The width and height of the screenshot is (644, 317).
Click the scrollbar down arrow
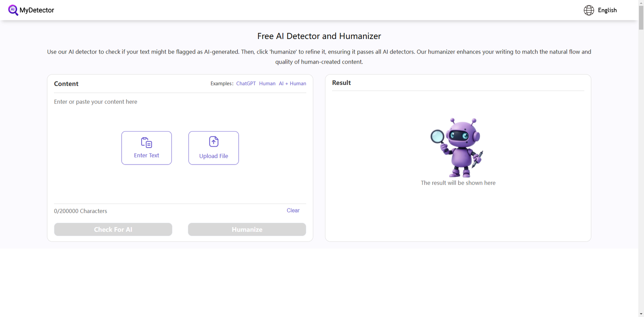[x=641, y=314]
